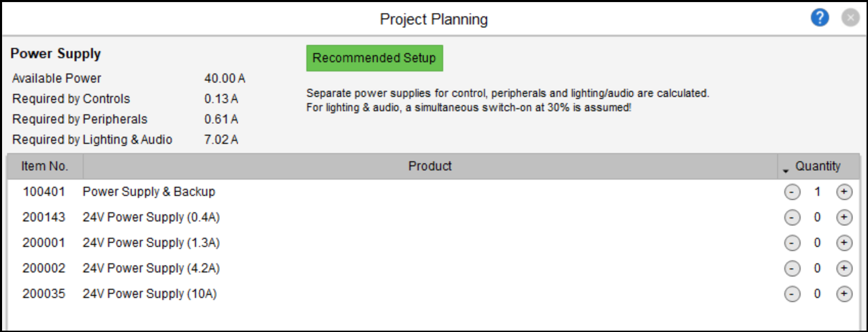Reduce 24V Power Supply (10A) quantity
Screen dimensions: 868x332
click(x=792, y=294)
